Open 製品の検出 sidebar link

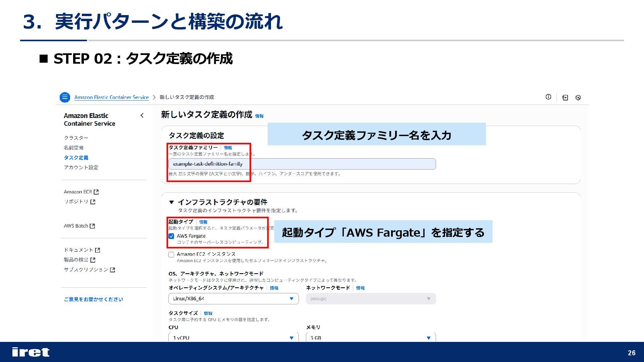[x=76, y=259]
